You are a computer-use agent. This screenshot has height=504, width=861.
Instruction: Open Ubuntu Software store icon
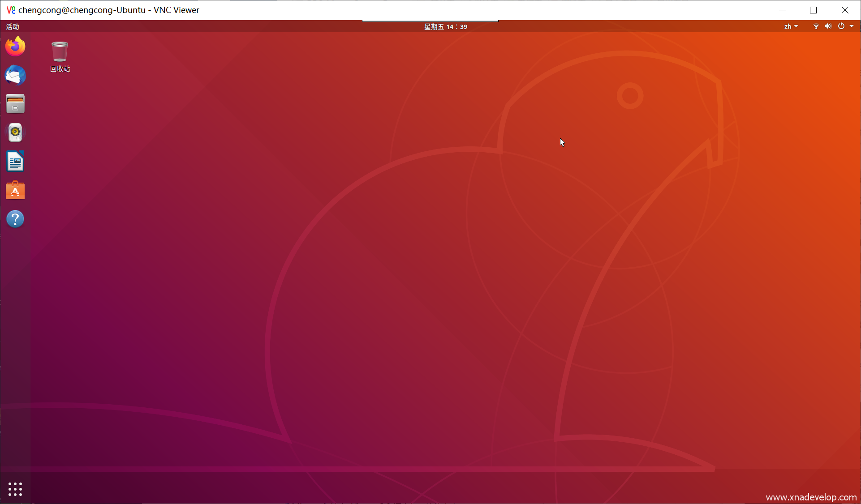15,190
